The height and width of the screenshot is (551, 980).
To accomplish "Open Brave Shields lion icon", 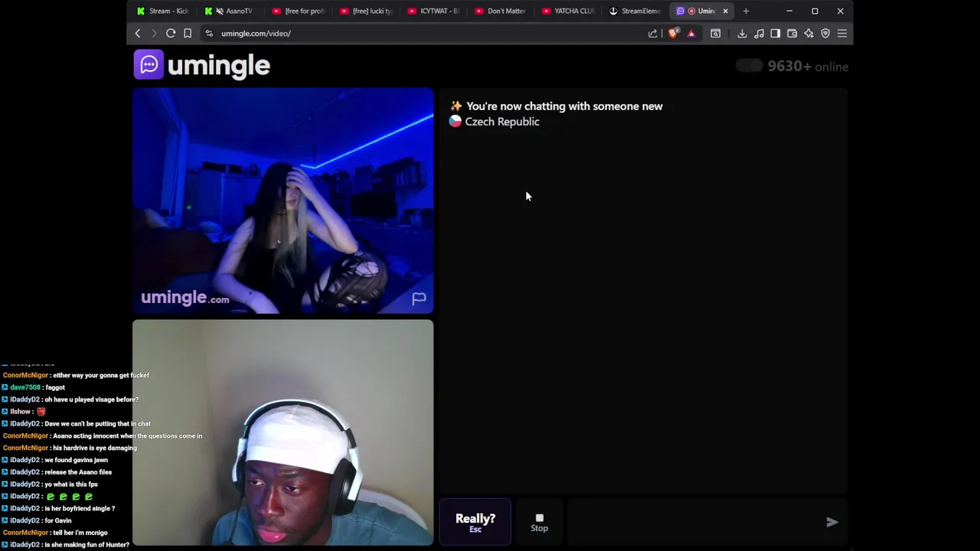I will [673, 33].
